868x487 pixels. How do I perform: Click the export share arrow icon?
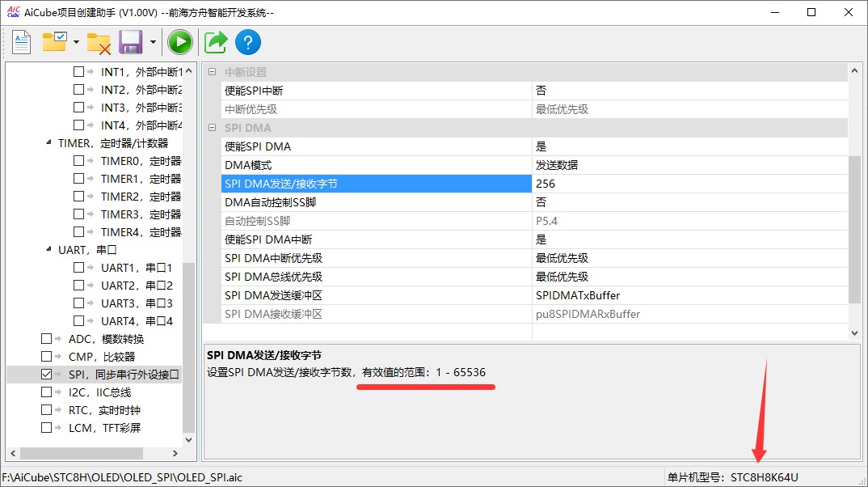[x=215, y=42]
